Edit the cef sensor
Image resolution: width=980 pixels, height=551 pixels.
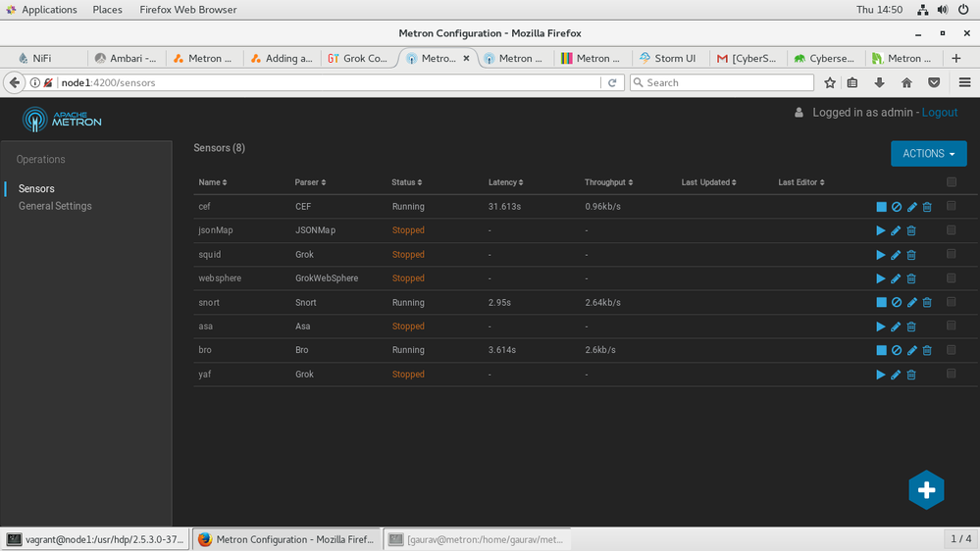click(x=912, y=207)
